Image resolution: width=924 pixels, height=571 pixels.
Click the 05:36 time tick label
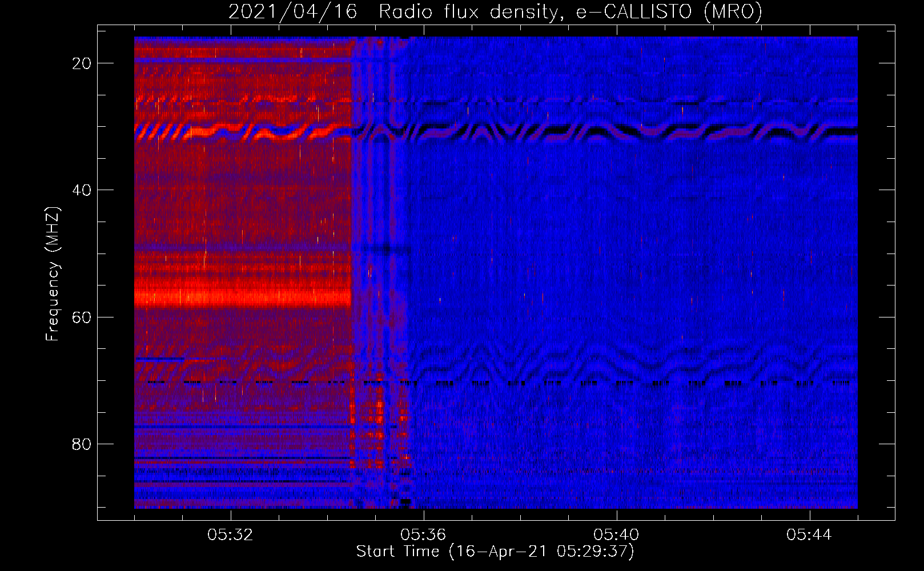tap(423, 535)
